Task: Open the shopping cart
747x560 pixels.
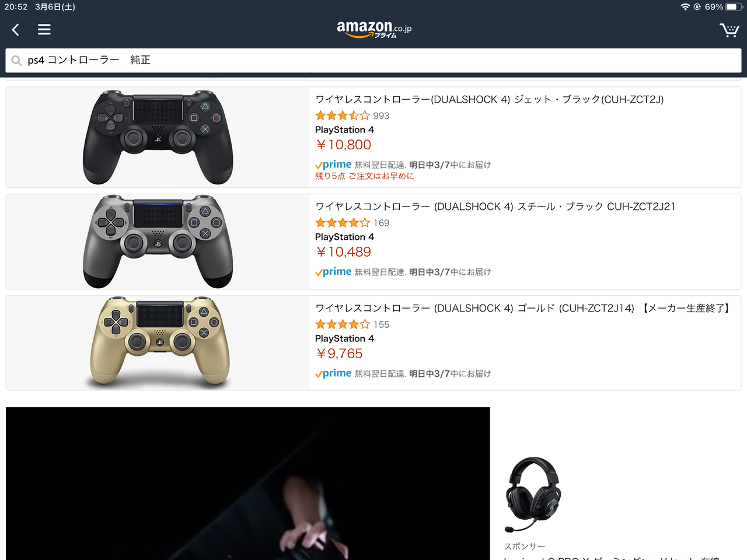Action: (729, 30)
